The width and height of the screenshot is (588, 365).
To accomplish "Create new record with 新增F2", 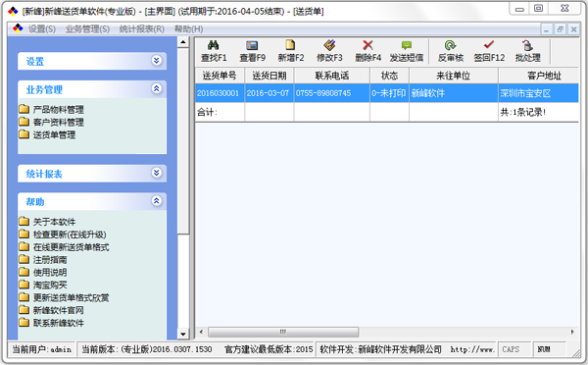I will click(291, 45).
